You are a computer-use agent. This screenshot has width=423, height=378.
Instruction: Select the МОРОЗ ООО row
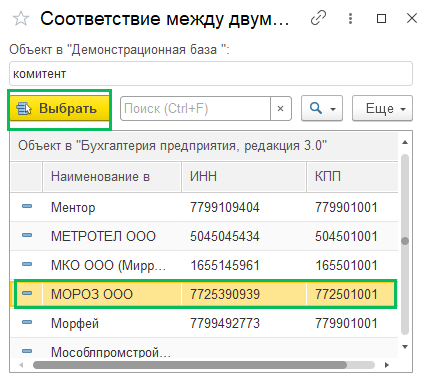(204, 294)
